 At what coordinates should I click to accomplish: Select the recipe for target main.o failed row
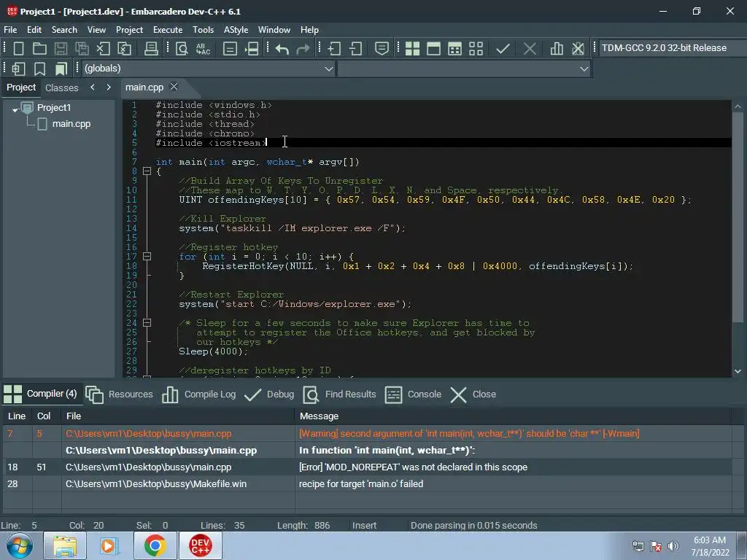pyautogui.click(x=367, y=484)
